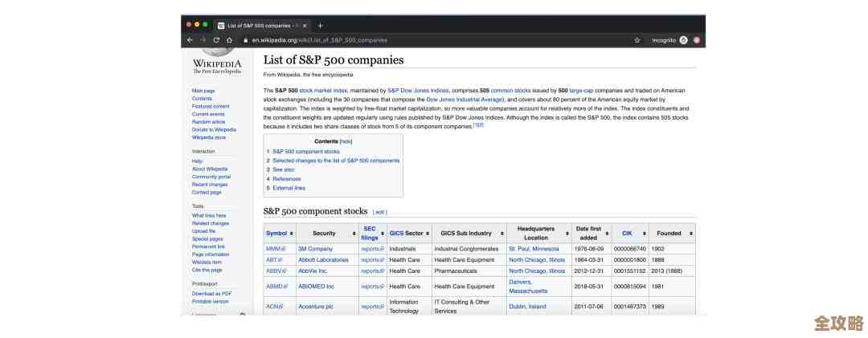The width and height of the screenshot is (868, 338).
Task: Click the Incognito profile icon
Action: point(683,39)
